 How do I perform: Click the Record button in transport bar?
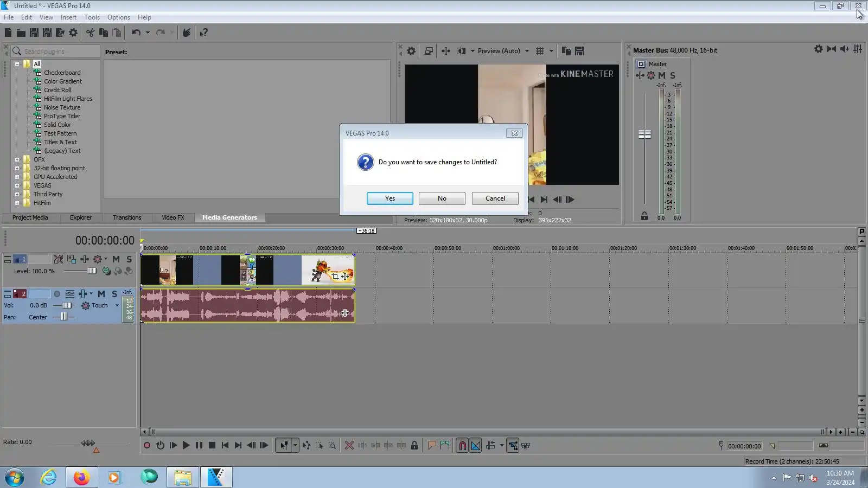[x=147, y=446]
